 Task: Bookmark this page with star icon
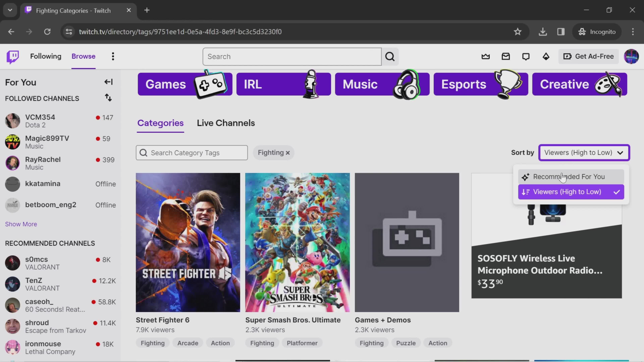click(x=518, y=32)
